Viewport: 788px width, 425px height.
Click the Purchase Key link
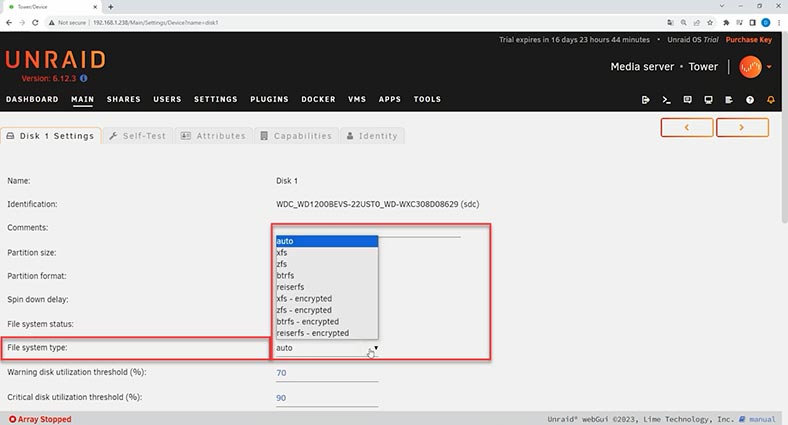tap(748, 40)
